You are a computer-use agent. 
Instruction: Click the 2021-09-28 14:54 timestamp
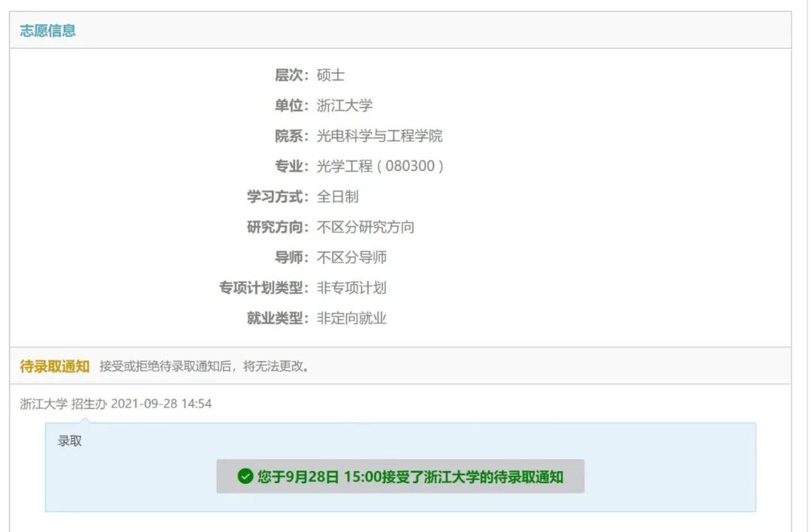[162, 403]
